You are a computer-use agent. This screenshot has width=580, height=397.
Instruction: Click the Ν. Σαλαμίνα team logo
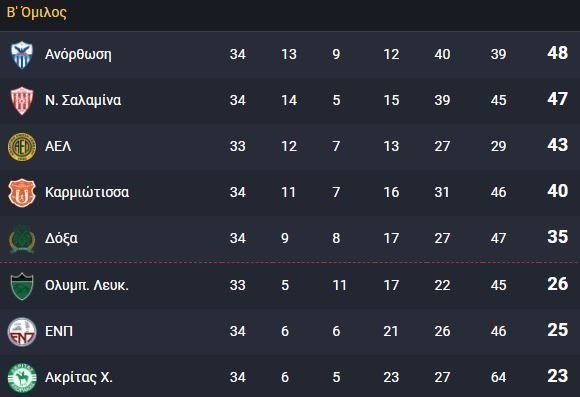[x=22, y=101]
